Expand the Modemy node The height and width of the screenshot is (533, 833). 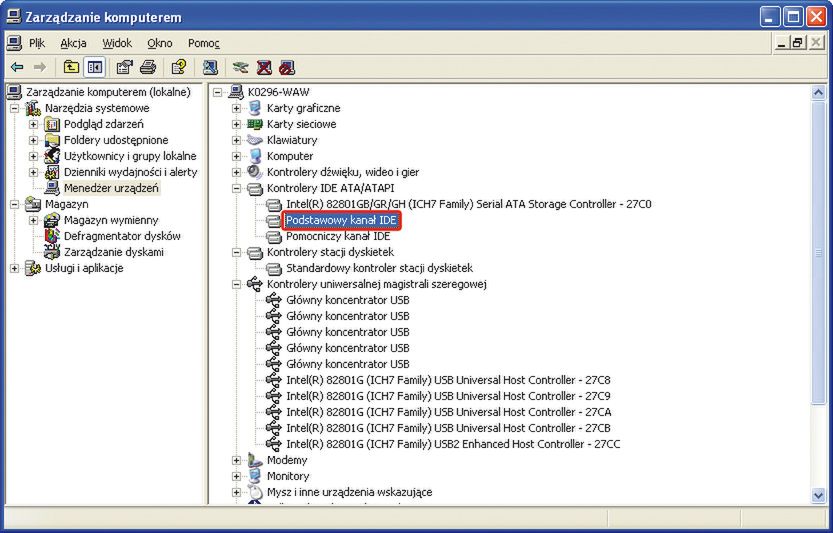[236, 460]
